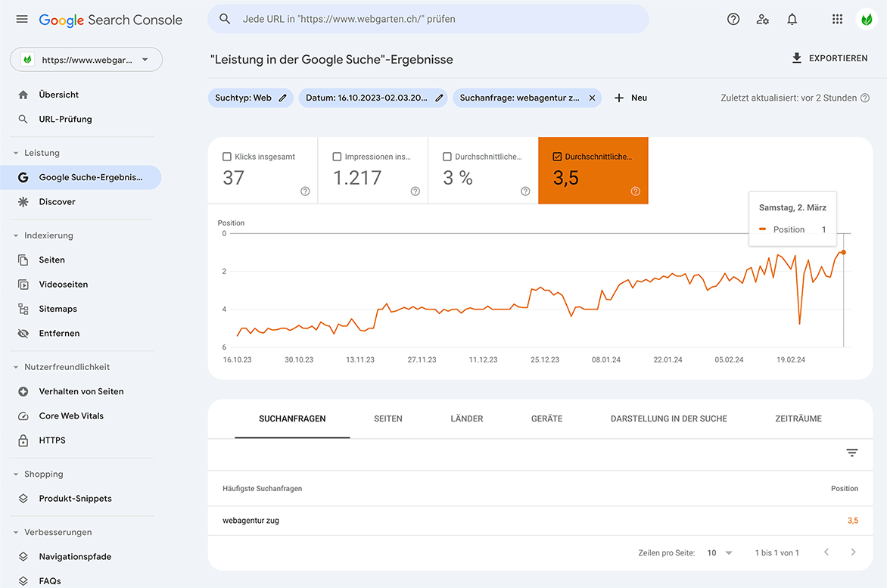Click the search magnifier icon in URL bar
The height and width of the screenshot is (588, 887).
pyautogui.click(x=225, y=19)
